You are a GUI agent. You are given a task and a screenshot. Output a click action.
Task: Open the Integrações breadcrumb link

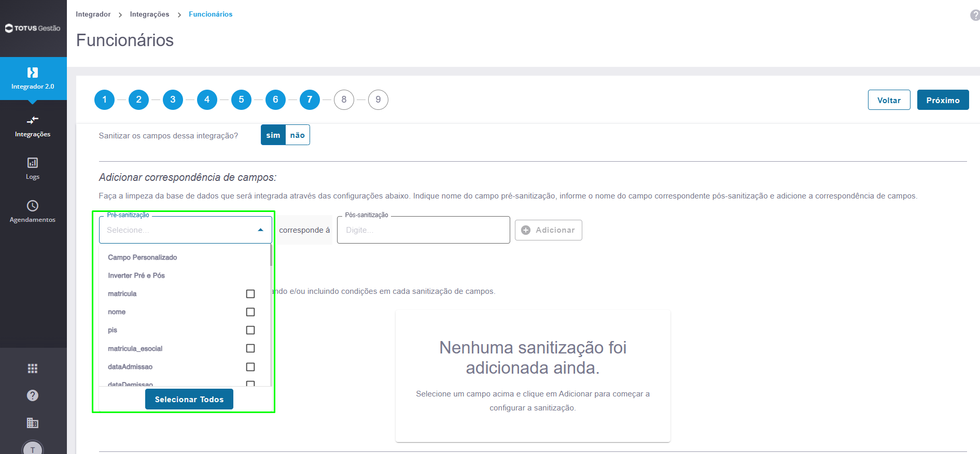149,14
